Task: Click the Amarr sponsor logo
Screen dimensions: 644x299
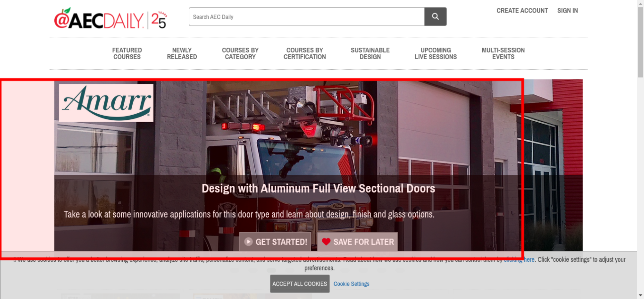Action: tap(106, 103)
